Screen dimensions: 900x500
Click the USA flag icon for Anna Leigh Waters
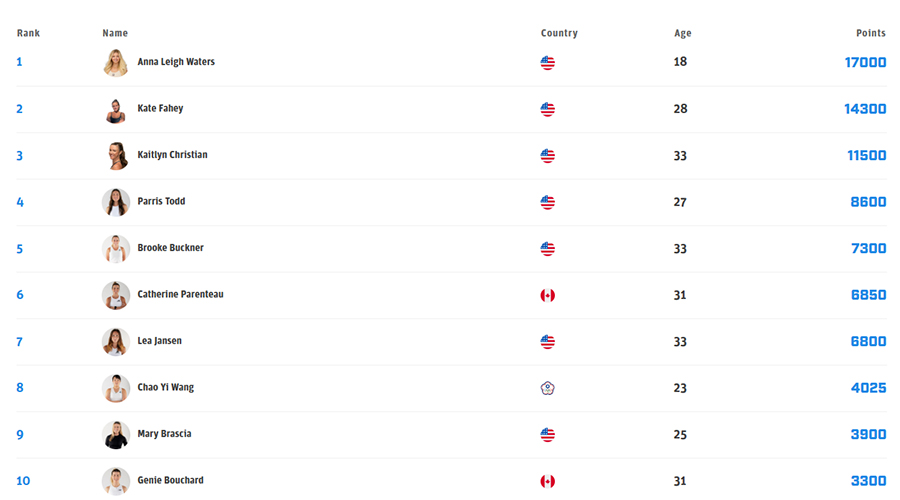pyautogui.click(x=547, y=63)
